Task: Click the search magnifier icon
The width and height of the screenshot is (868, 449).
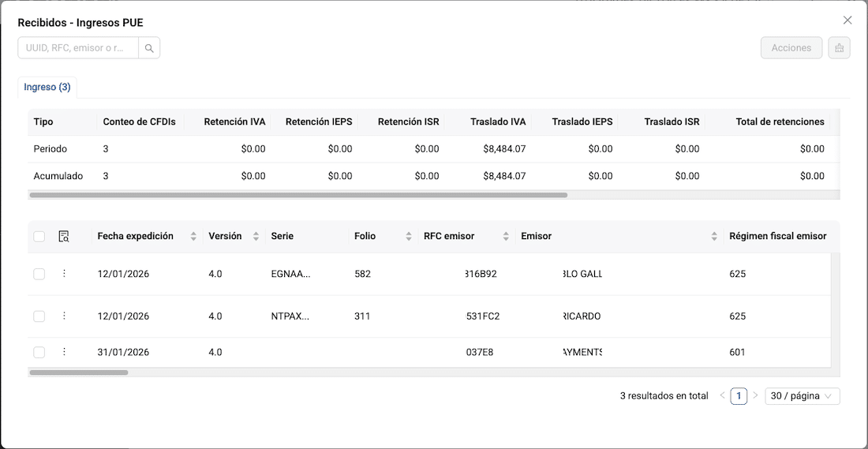Action: coord(149,48)
